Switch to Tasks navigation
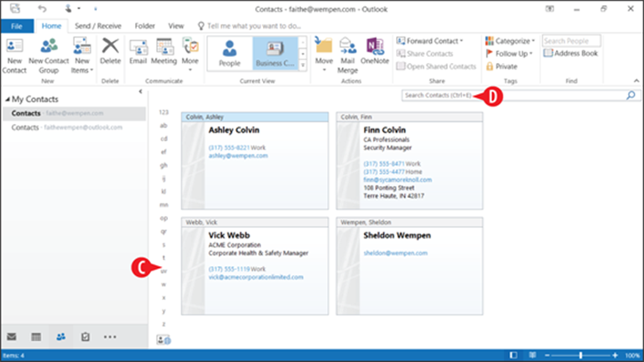The image size is (644, 362). pos(85,337)
